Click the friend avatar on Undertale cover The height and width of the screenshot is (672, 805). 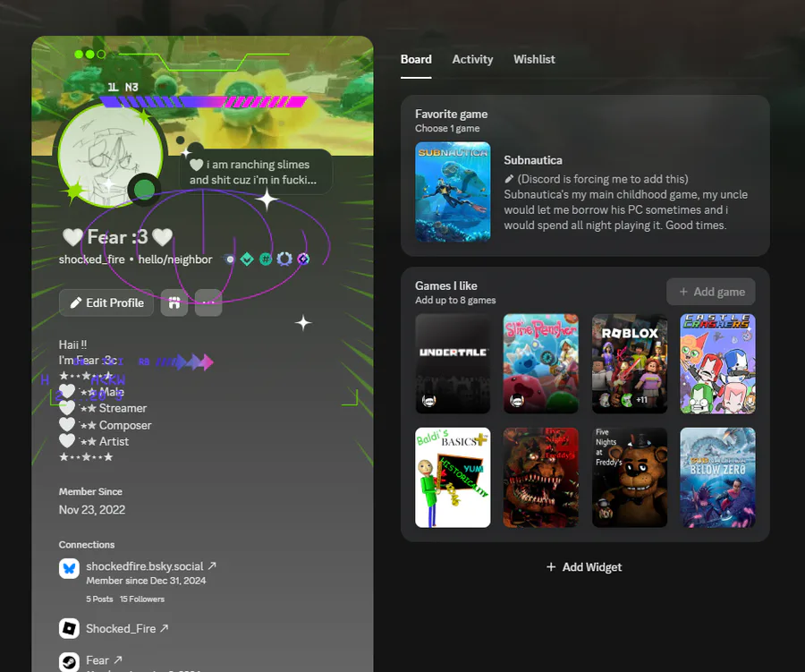(428, 400)
